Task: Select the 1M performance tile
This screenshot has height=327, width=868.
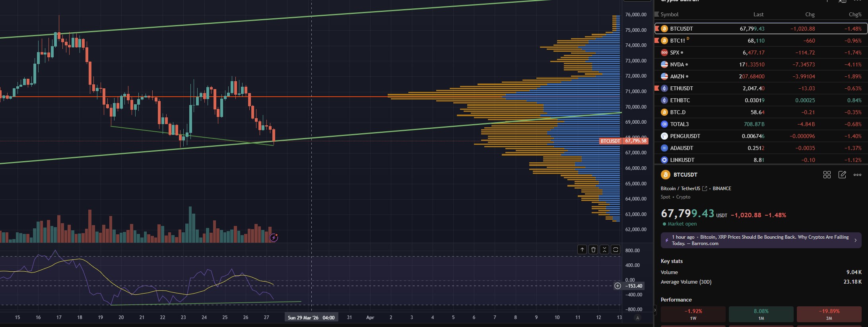Action: pyautogui.click(x=761, y=314)
